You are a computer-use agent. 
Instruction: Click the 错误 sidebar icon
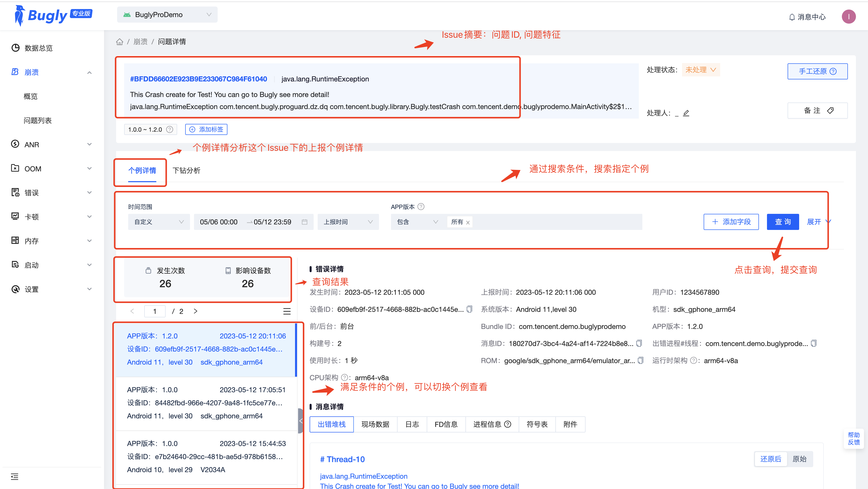15,192
